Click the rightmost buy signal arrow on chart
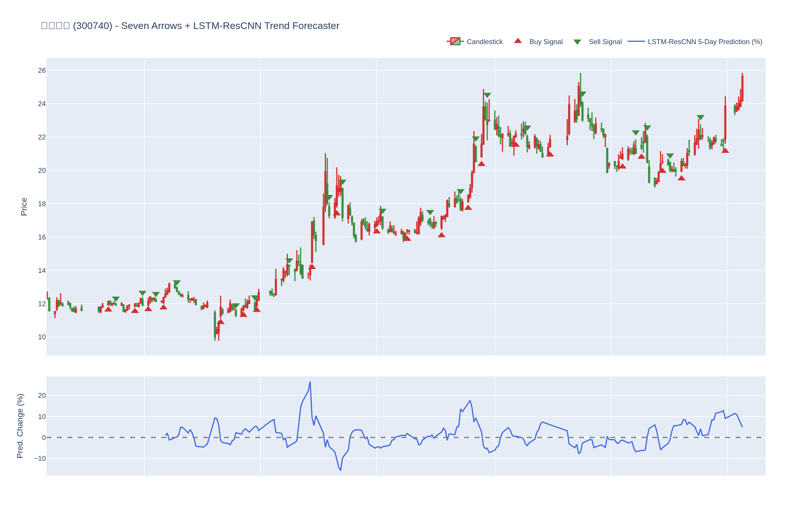812x522 pixels. coord(725,151)
